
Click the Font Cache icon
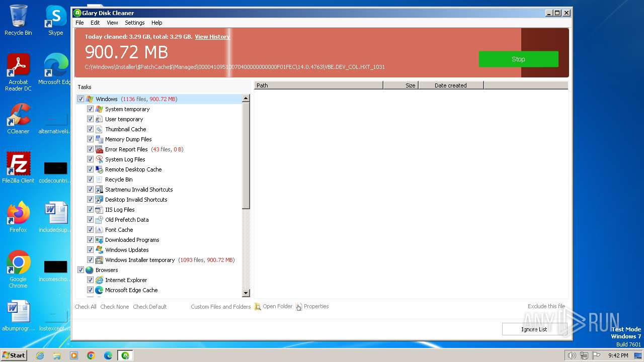[x=99, y=230]
